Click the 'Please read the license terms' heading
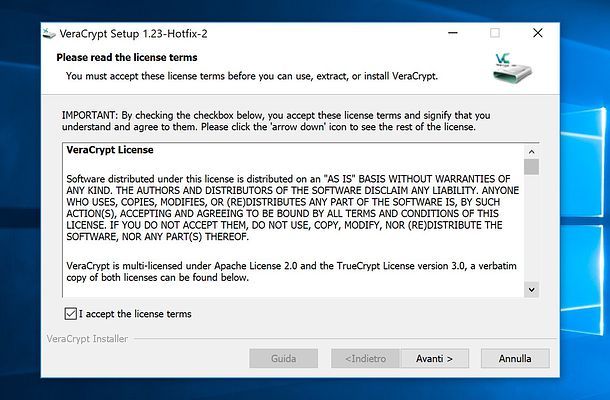The height and width of the screenshot is (400, 610). [x=127, y=58]
